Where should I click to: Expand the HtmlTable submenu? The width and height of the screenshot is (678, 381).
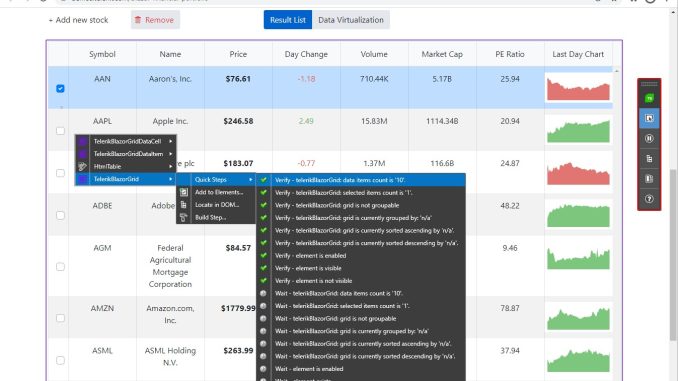[171, 166]
